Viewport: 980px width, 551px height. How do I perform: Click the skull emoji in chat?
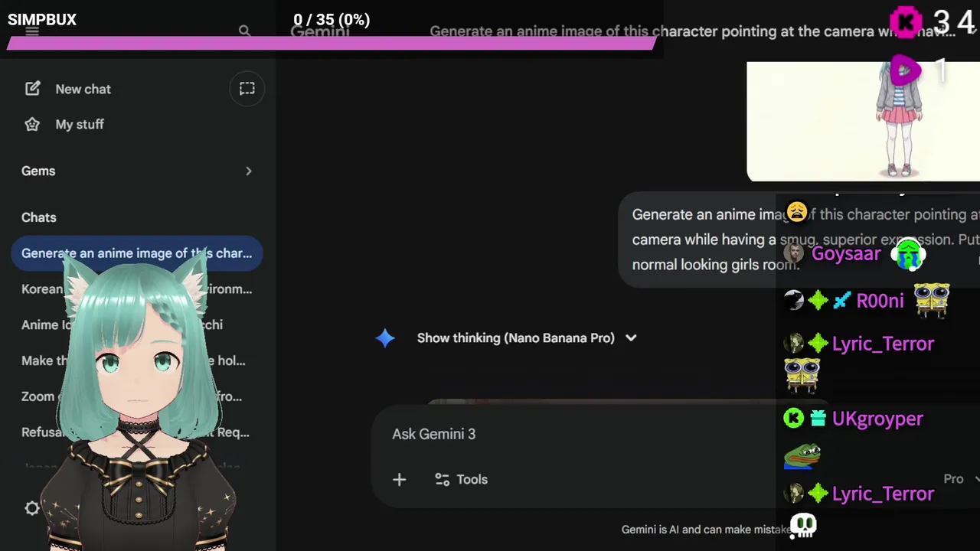[803, 526]
